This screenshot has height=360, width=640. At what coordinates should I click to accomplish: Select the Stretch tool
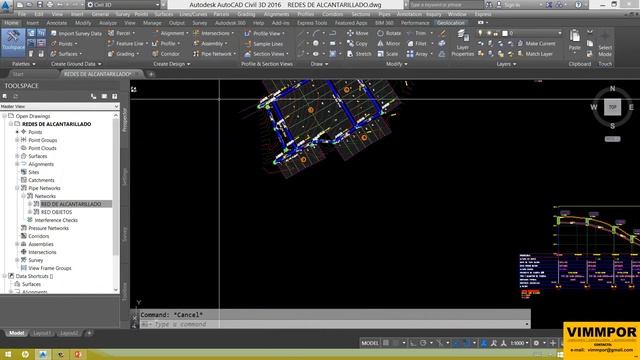(359, 54)
